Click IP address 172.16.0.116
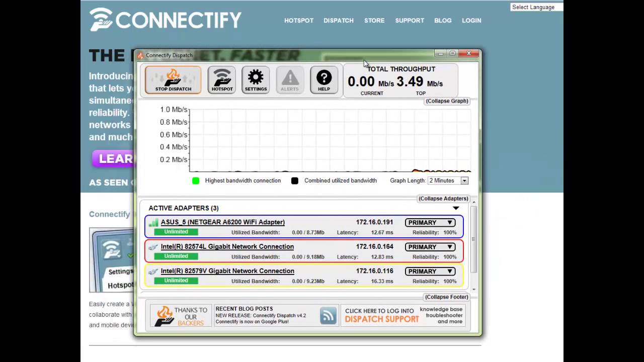 (374, 271)
